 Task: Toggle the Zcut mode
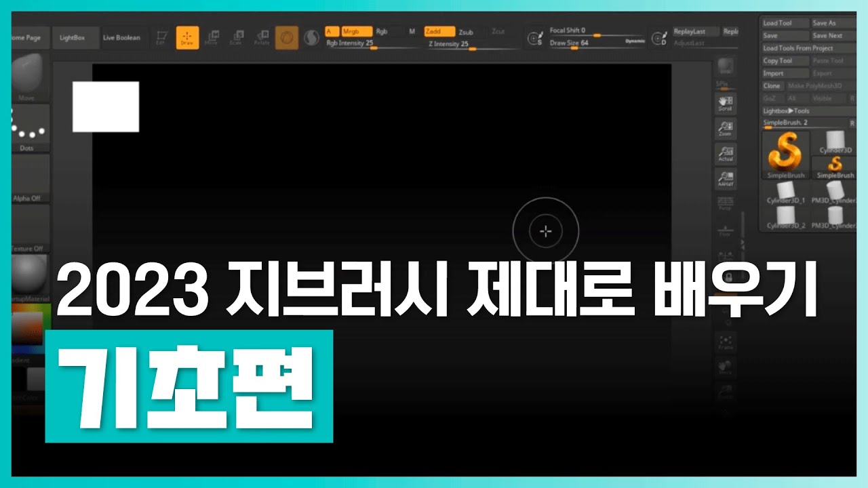pyautogui.click(x=499, y=32)
